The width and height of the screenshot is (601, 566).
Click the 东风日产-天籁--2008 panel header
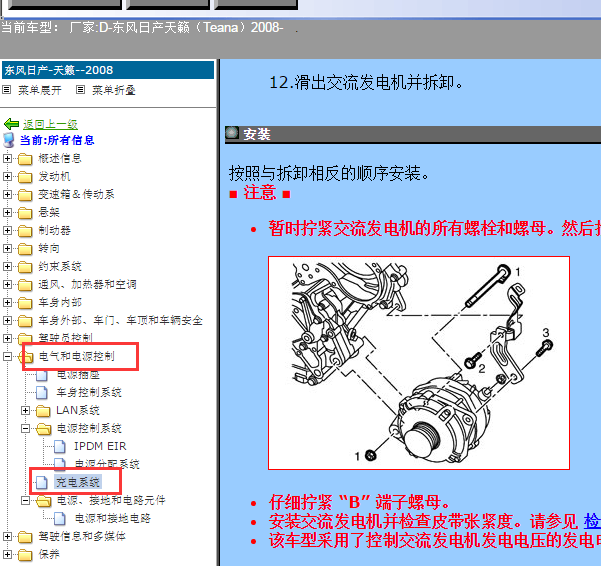click(x=108, y=70)
